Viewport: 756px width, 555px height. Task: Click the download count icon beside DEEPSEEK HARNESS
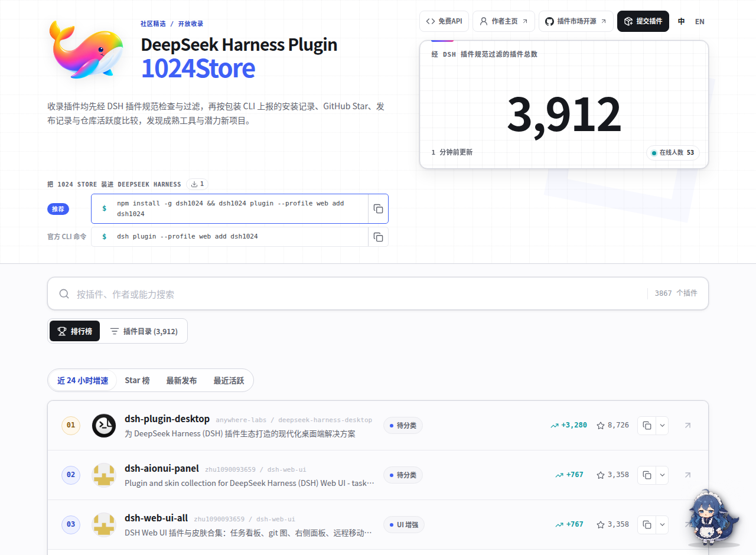coord(194,184)
